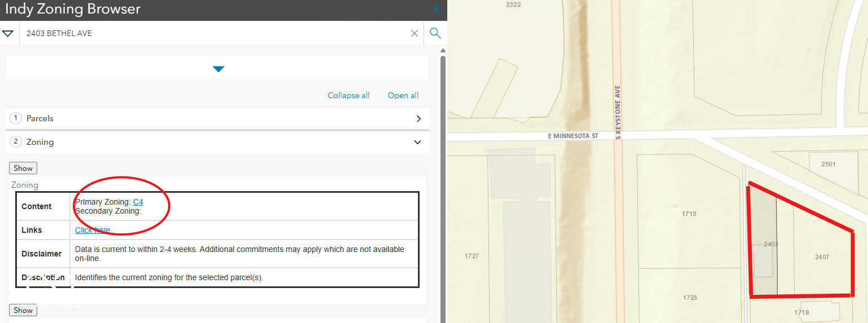Click the description text 'Identifies the current zoning'
This screenshot has height=323, width=868.
tap(169, 277)
